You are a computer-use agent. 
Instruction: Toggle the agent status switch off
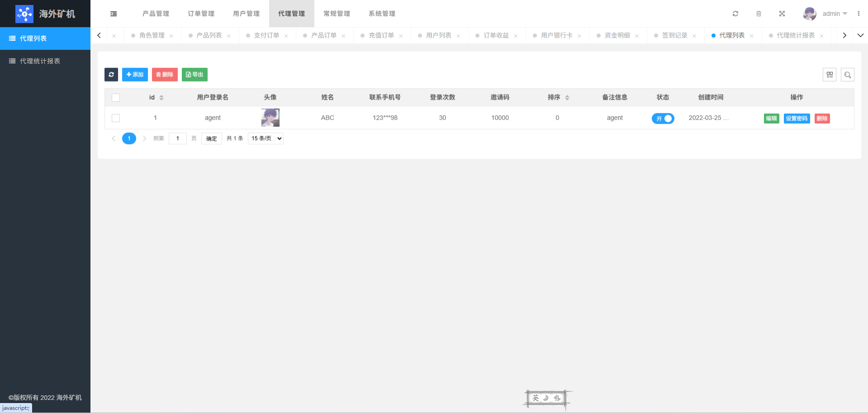point(663,118)
